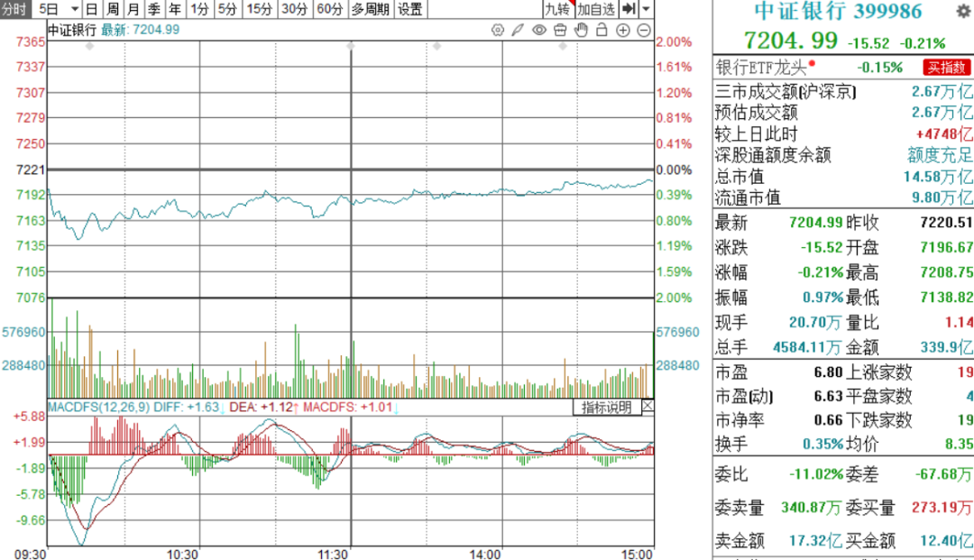The width and height of the screenshot is (974, 560).
Task: Open the gear settings beside 中证银行 399986
Action: (963, 12)
